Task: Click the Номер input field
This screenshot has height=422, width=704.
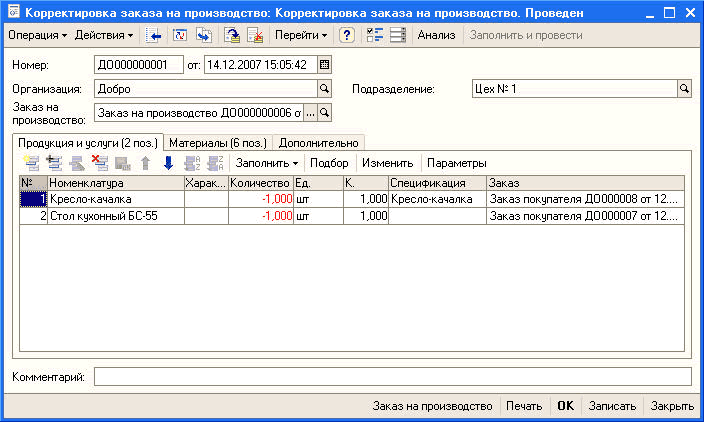Action: (139, 65)
